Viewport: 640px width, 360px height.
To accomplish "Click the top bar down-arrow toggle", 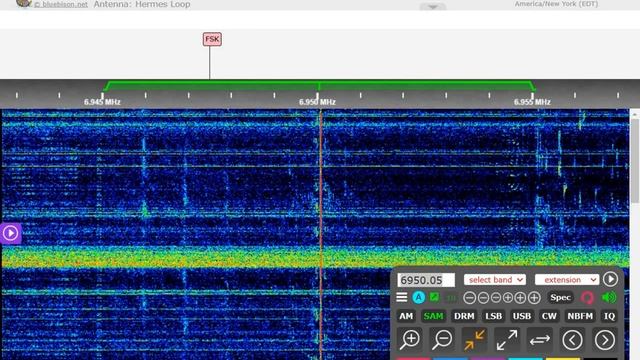I will (x=433, y=7).
